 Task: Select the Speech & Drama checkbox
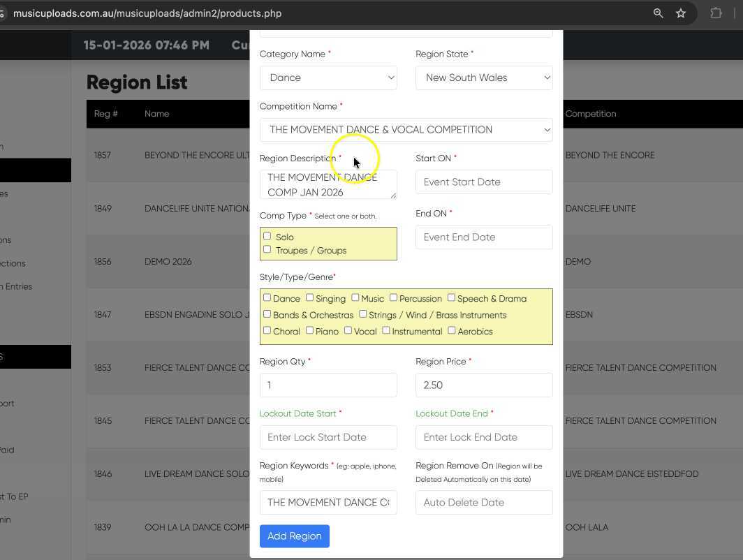click(x=451, y=297)
